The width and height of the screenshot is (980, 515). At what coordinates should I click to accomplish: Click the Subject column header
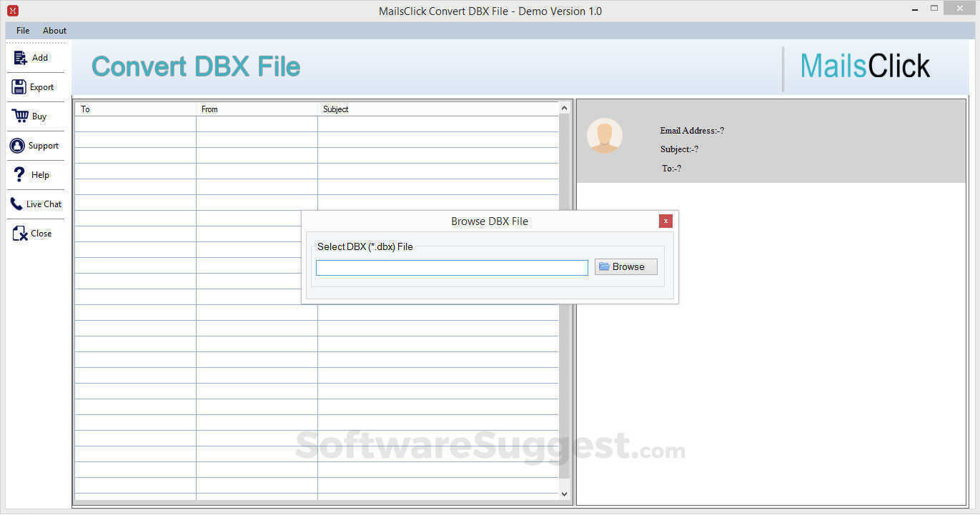pyautogui.click(x=335, y=109)
